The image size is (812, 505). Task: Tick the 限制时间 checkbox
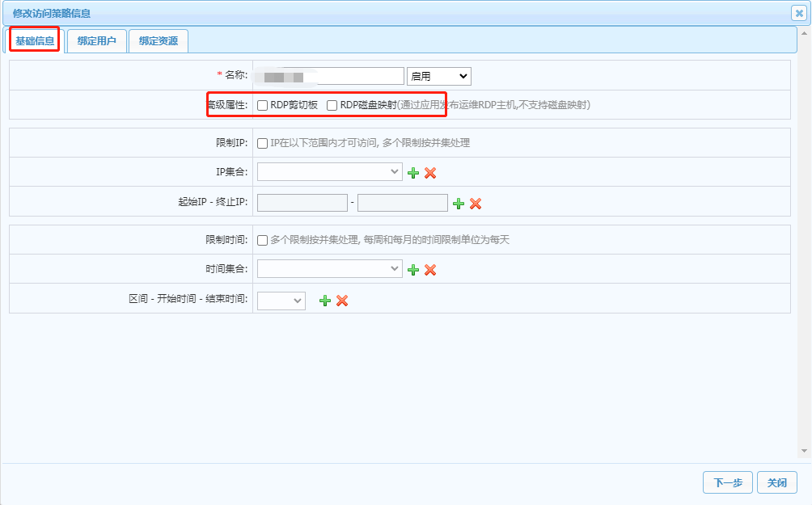(263, 240)
